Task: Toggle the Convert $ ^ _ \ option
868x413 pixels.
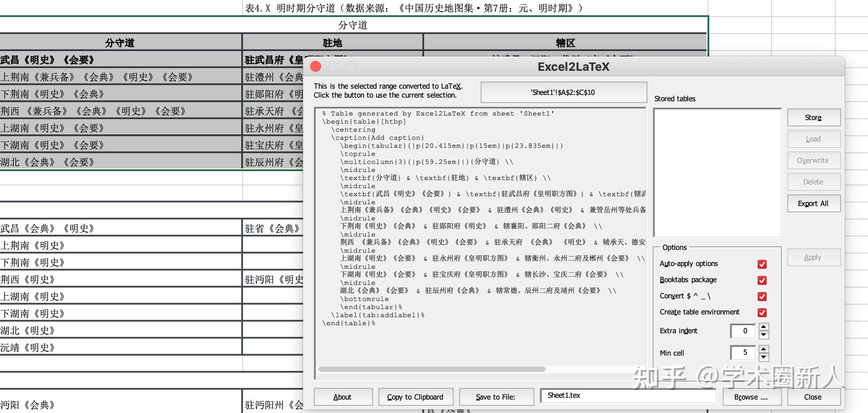Action: 762,297
